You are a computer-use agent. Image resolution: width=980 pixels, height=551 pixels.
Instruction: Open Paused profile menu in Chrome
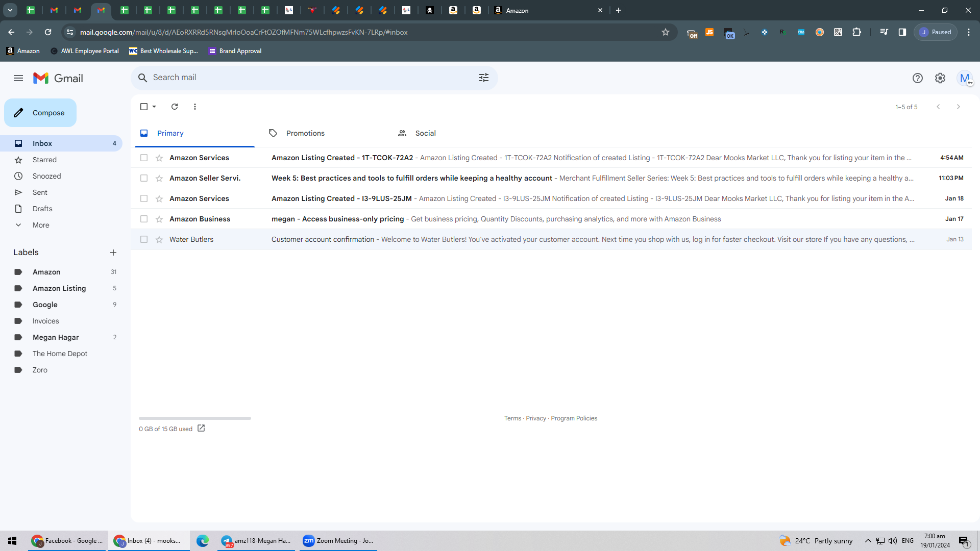(936, 32)
